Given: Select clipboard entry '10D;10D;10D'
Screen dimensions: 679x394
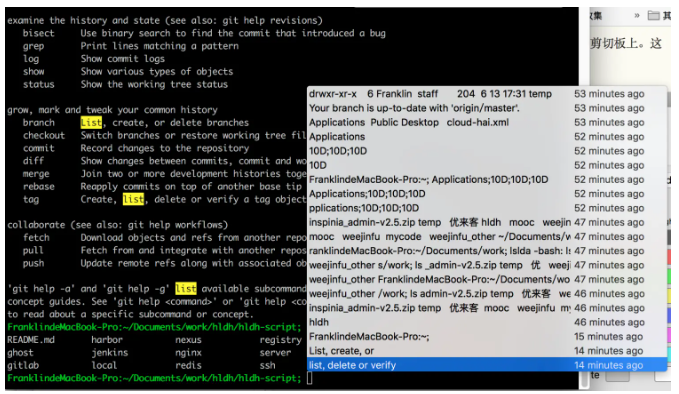Looking at the screenshot, I should point(487,151).
